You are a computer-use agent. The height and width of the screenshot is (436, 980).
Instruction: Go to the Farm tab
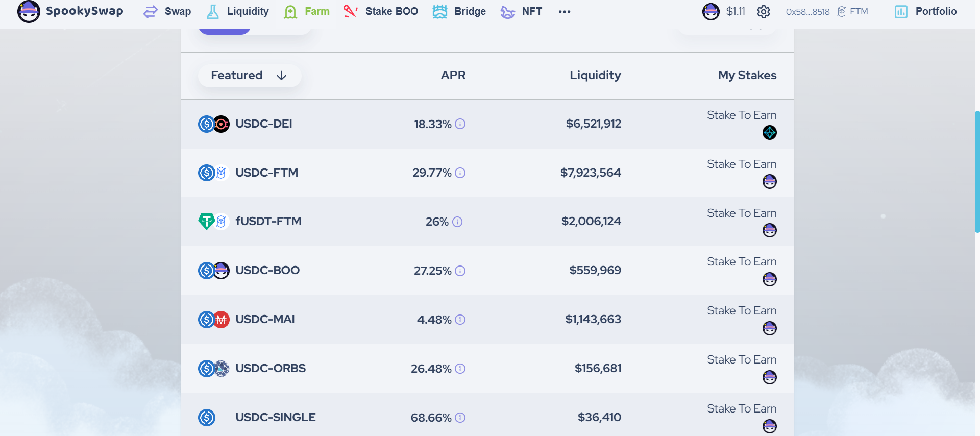click(307, 11)
